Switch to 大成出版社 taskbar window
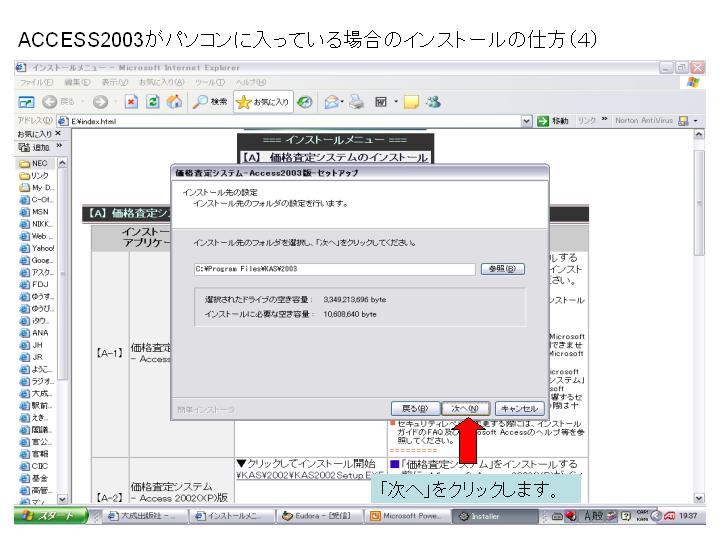 coord(145,516)
